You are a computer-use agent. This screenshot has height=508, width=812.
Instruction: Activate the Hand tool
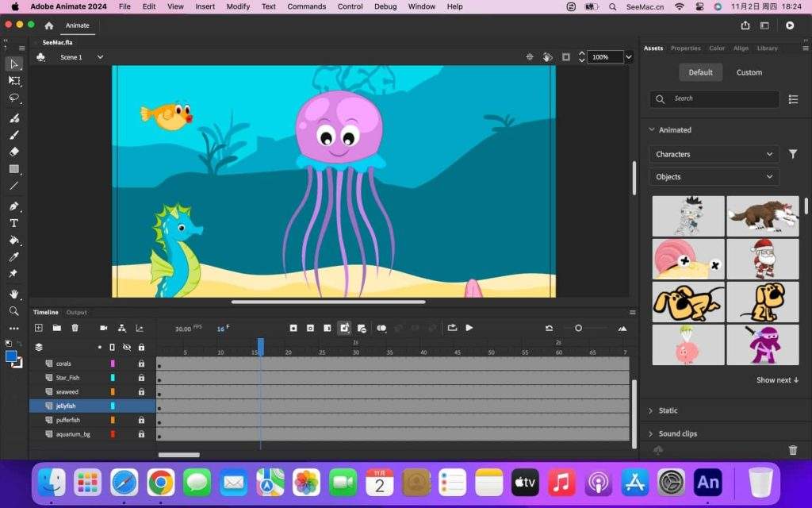[13, 294]
